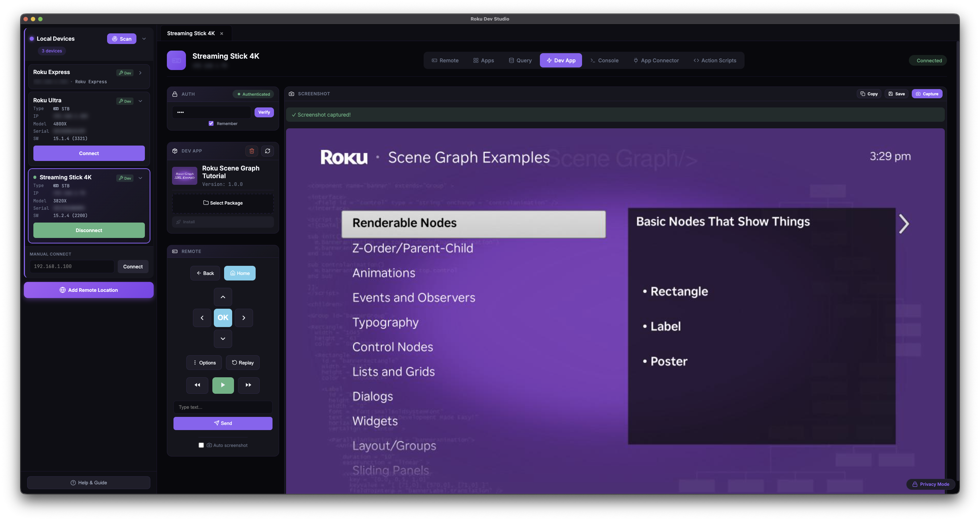The image size is (980, 521).
Task: Click the dev password field
Action: pos(212,112)
